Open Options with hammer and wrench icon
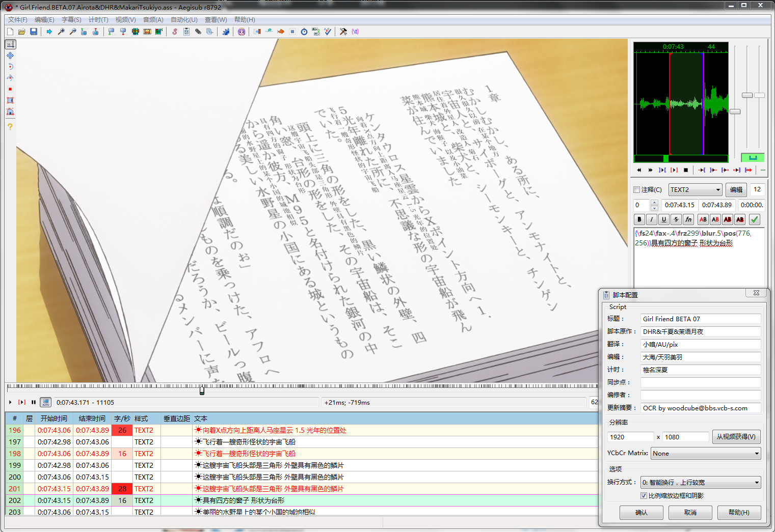The image size is (775, 532). 343,32
